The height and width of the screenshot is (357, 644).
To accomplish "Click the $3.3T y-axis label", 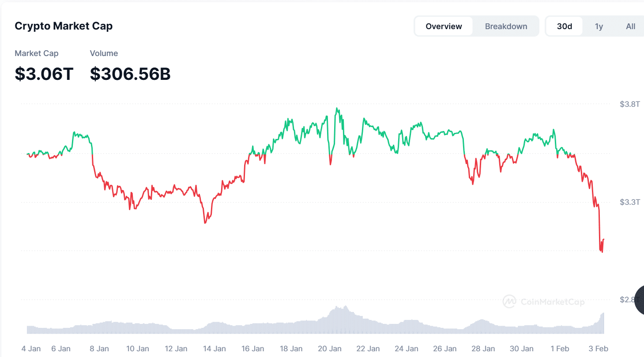I will (629, 202).
